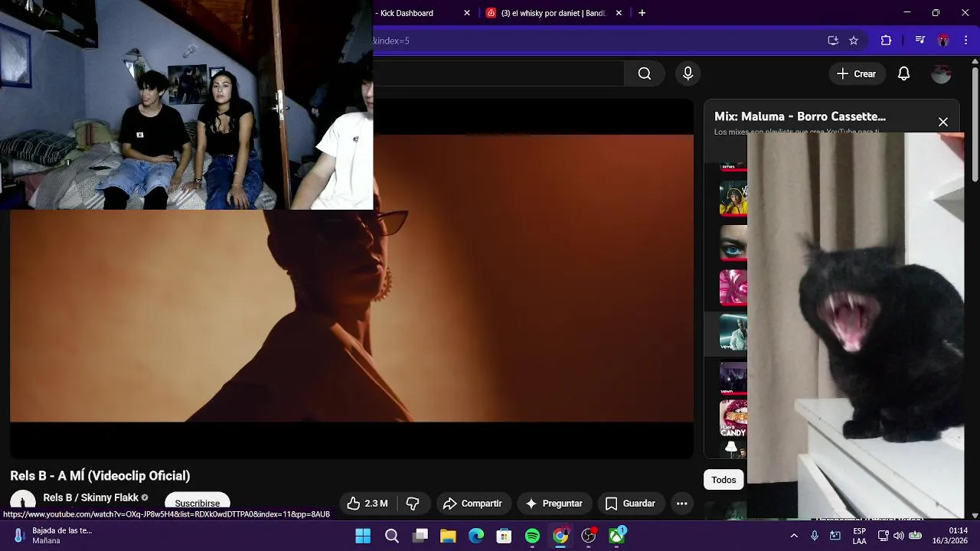Open Chrome three-dot menu
980x551 pixels.
[x=965, y=41]
